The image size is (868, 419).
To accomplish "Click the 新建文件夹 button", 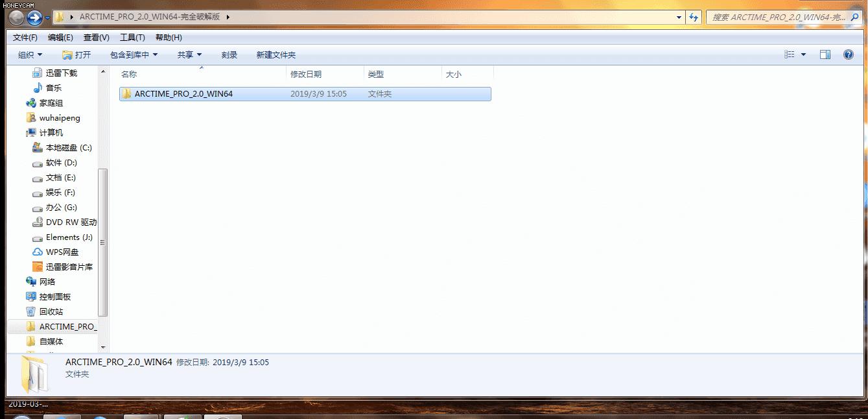I will tap(276, 54).
